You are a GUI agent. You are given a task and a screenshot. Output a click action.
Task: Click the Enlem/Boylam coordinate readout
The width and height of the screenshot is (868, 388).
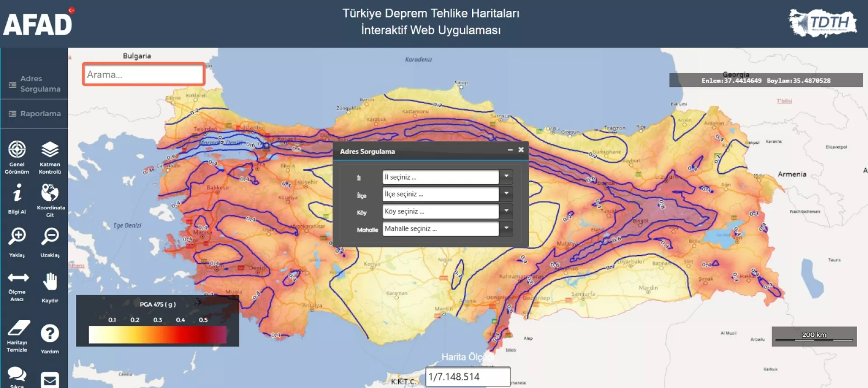tap(766, 80)
